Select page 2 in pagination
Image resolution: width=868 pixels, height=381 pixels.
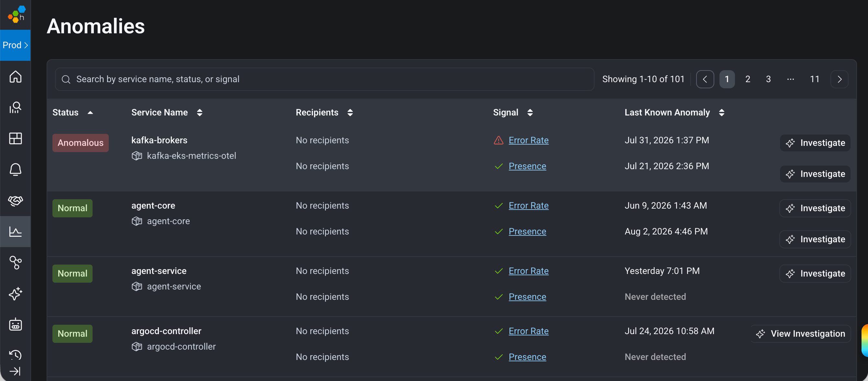click(748, 79)
